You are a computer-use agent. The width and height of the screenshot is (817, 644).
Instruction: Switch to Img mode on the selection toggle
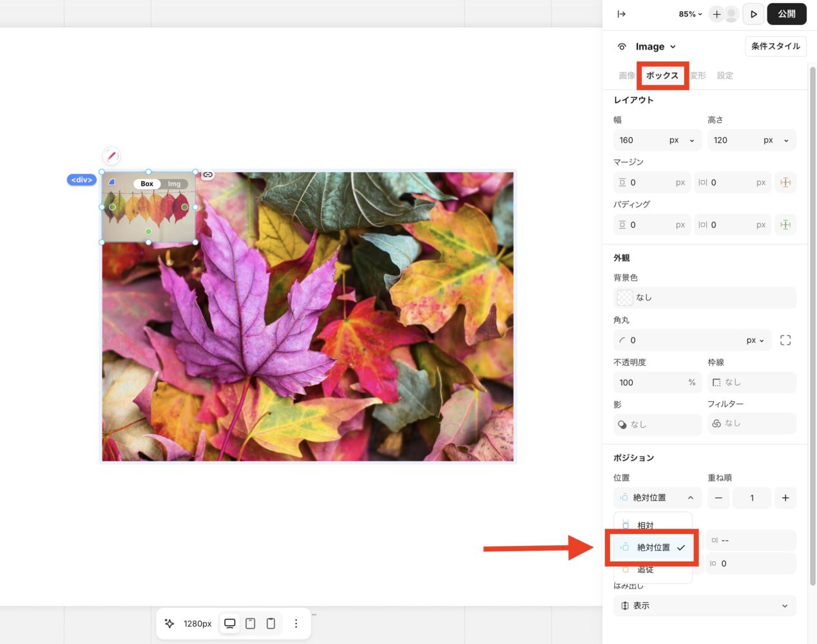tap(174, 184)
